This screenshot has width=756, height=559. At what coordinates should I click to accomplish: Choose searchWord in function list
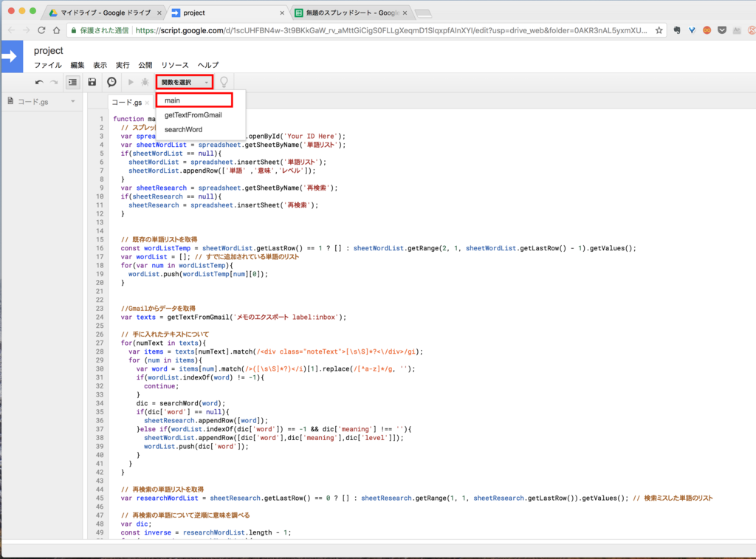[x=183, y=129]
